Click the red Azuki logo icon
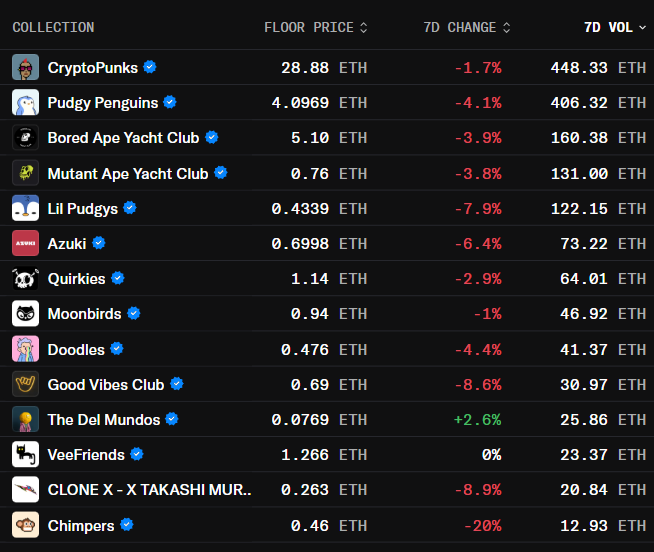The width and height of the screenshot is (654, 552). tap(25, 243)
